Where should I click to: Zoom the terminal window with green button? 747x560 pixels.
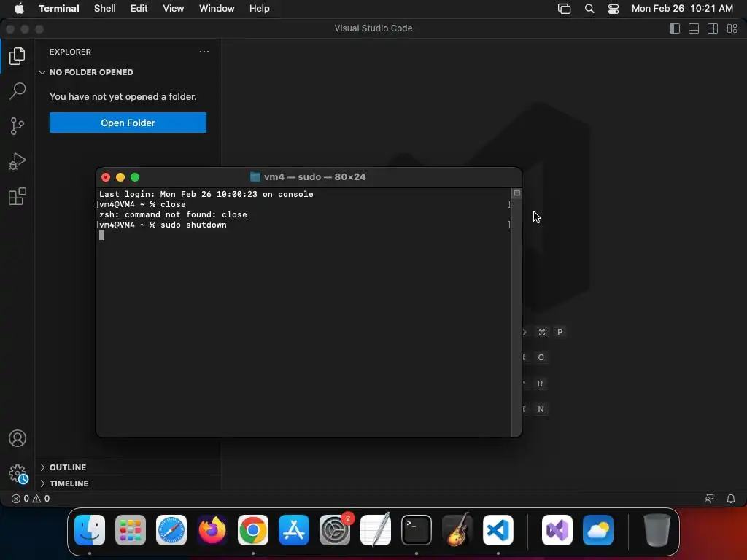click(135, 177)
